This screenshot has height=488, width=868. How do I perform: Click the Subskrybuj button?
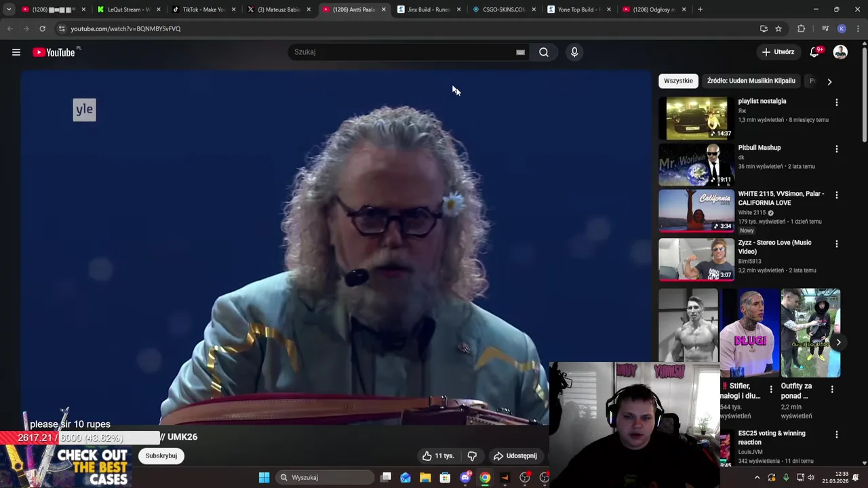point(161,456)
